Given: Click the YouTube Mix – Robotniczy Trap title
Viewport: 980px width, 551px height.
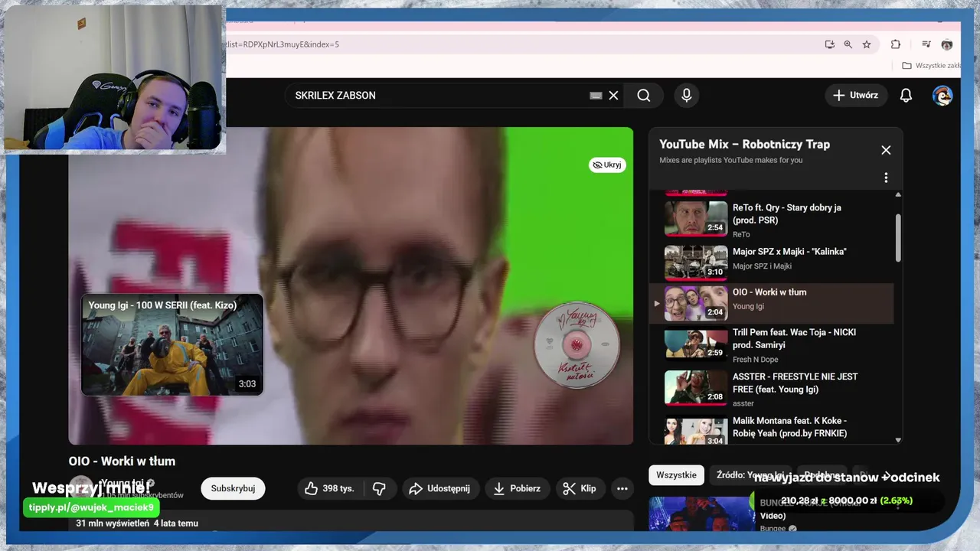Looking at the screenshot, I should point(744,144).
